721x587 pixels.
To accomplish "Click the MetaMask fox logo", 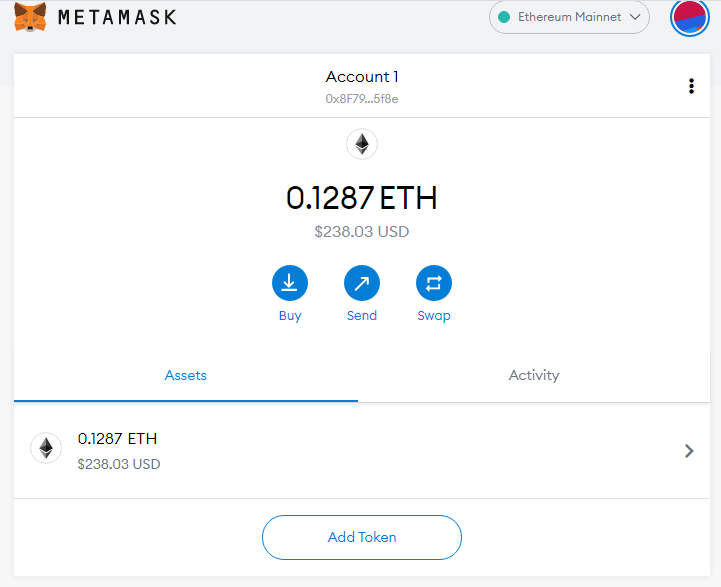I will pos(30,17).
